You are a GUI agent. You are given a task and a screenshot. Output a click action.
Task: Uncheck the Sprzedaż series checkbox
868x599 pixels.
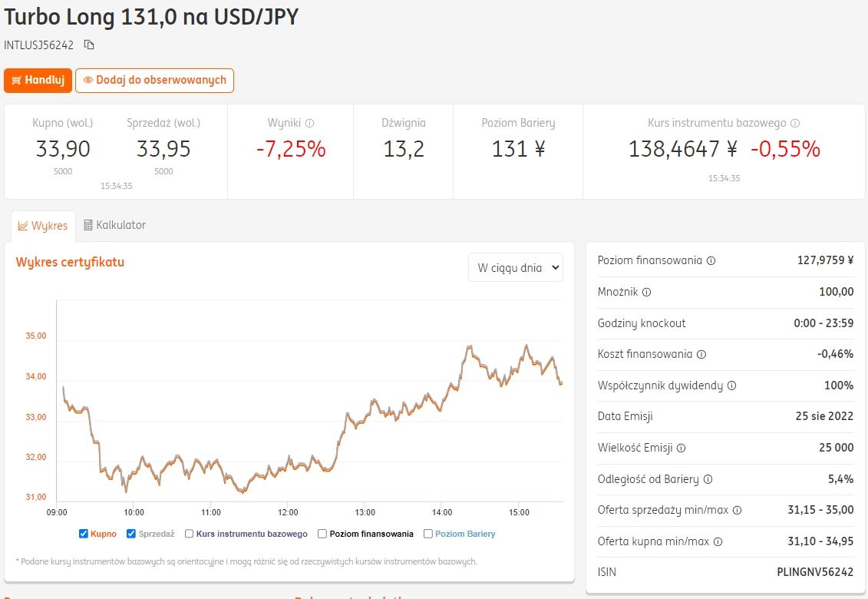(131, 534)
